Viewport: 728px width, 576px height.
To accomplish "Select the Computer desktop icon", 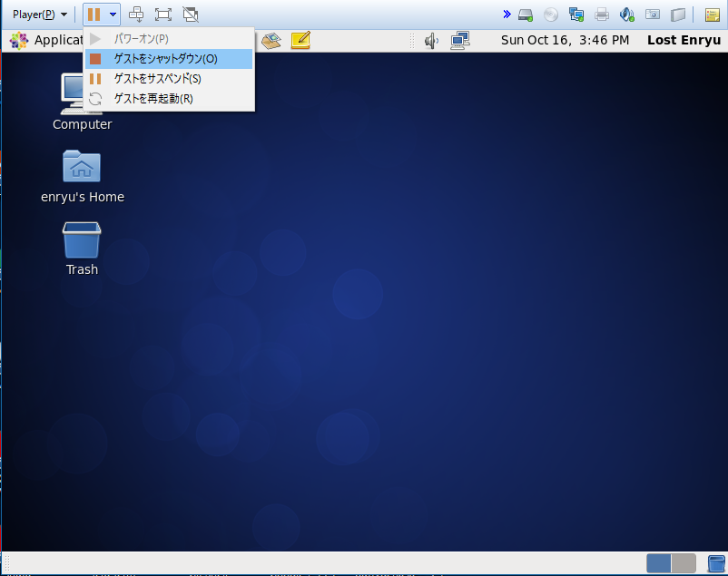I will coord(83,102).
